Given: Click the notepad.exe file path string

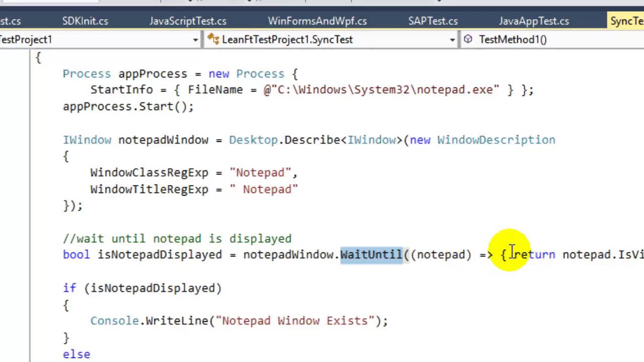Looking at the screenshot, I should 381,89.
